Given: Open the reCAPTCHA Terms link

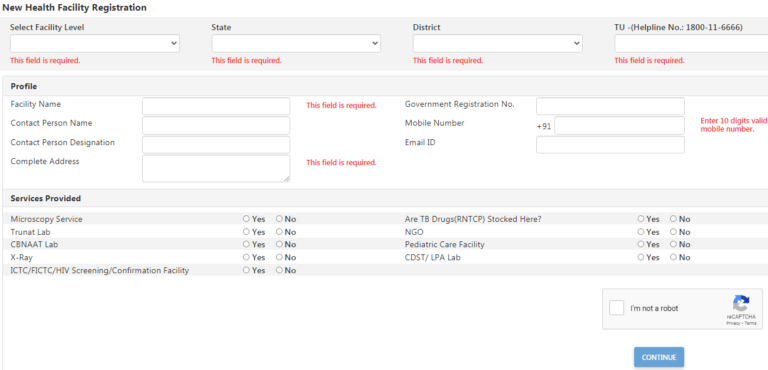Looking at the screenshot, I should (751, 323).
